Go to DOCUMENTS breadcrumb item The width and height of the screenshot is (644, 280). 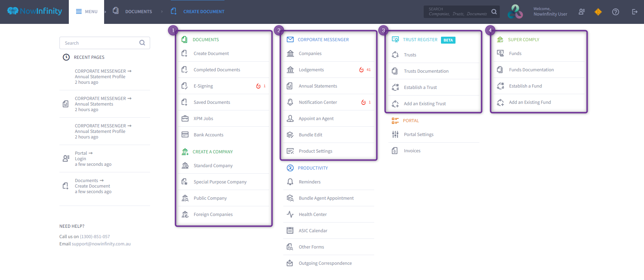[x=138, y=12]
